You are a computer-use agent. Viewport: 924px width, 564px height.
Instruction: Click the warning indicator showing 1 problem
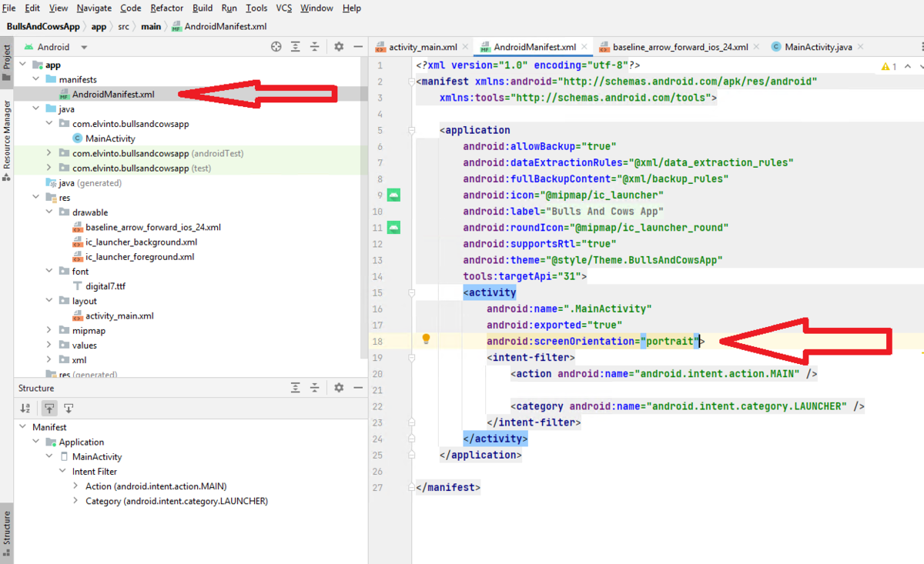click(889, 66)
